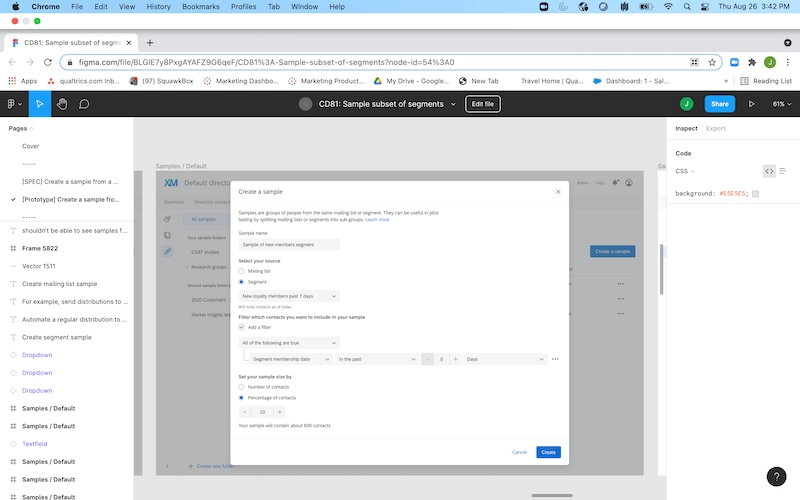The width and height of the screenshot is (800, 500).
Task: Click the Edit file button
Action: click(x=483, y=104)
